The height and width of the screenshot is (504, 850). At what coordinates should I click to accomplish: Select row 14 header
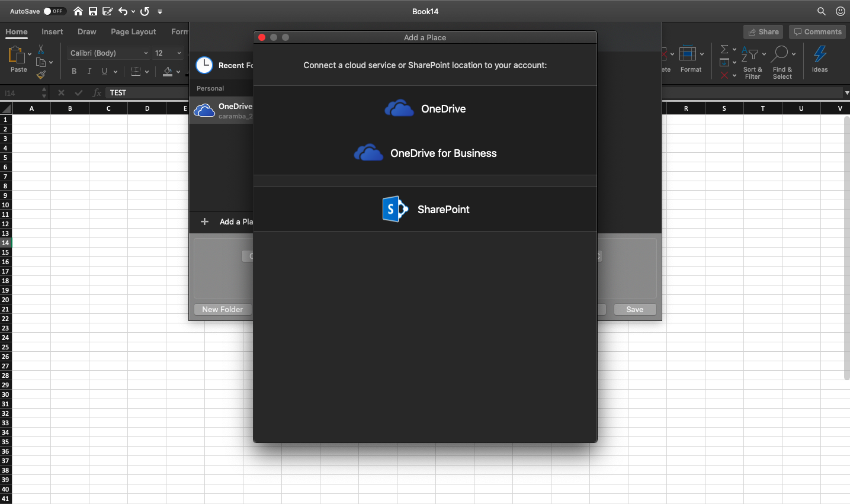point(5,243)
